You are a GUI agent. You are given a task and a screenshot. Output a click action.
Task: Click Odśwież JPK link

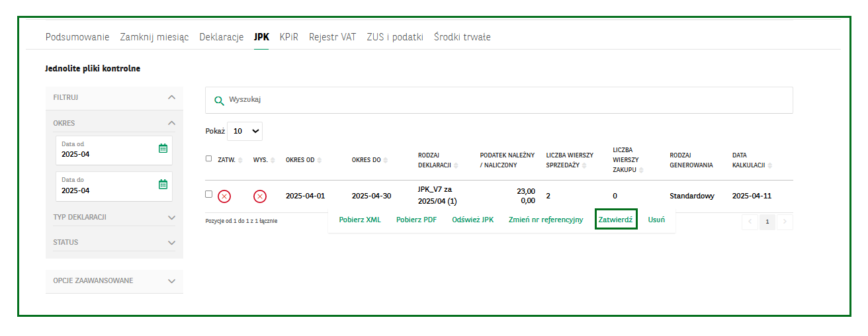pos(473,220)
